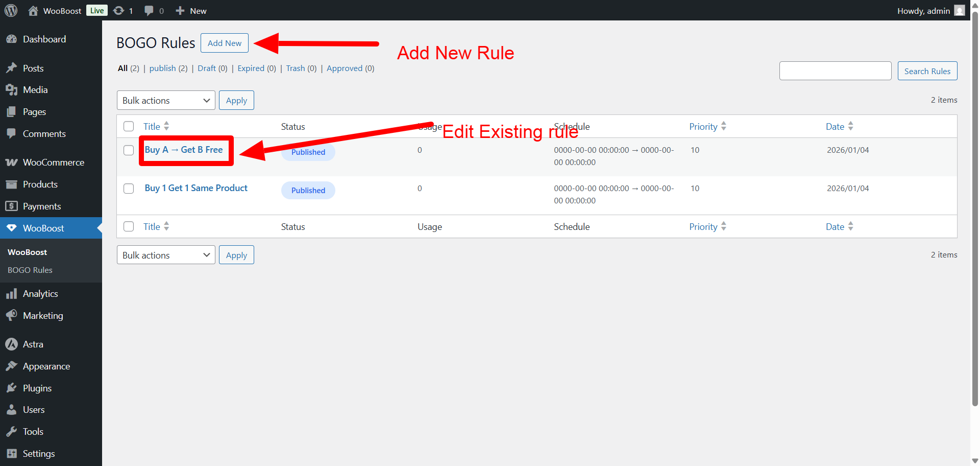Select the Products box icon in sidebar
The image size is (980, 466).
12,184
